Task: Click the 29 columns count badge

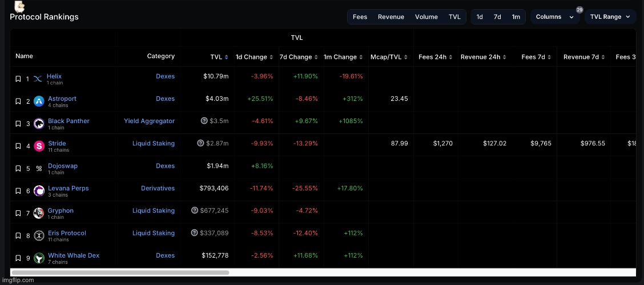Action: click(x=579, y=10)
